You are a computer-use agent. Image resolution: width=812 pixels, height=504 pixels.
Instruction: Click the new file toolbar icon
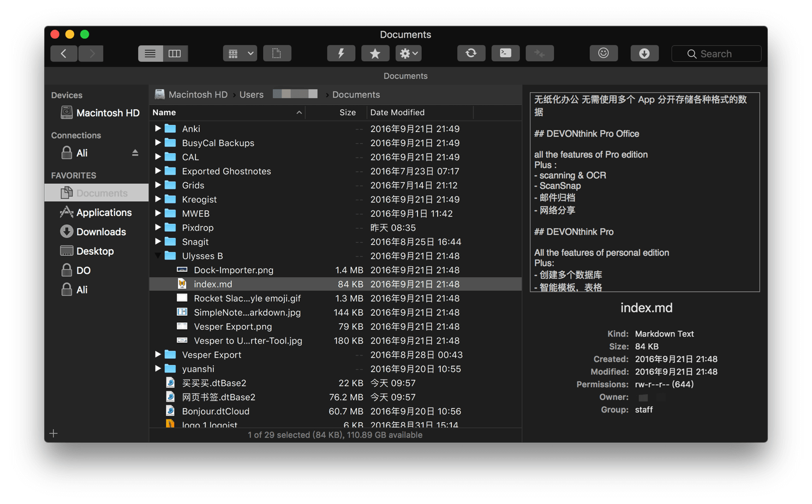point(277,53)
